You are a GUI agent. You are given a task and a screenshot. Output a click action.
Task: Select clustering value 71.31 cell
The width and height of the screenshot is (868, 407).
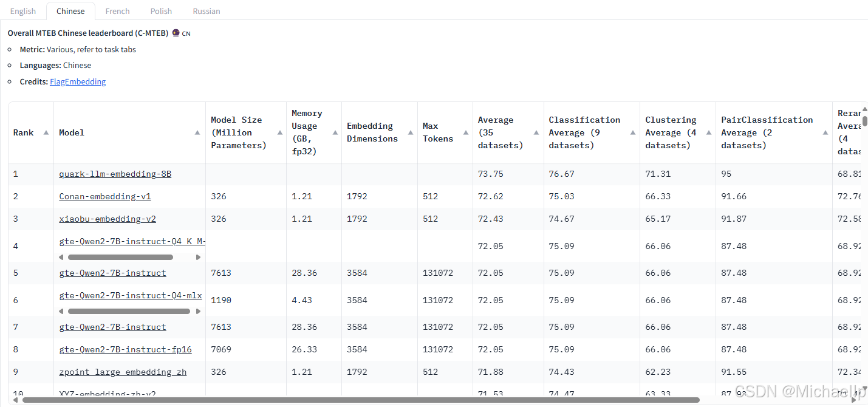coord(678,174)
